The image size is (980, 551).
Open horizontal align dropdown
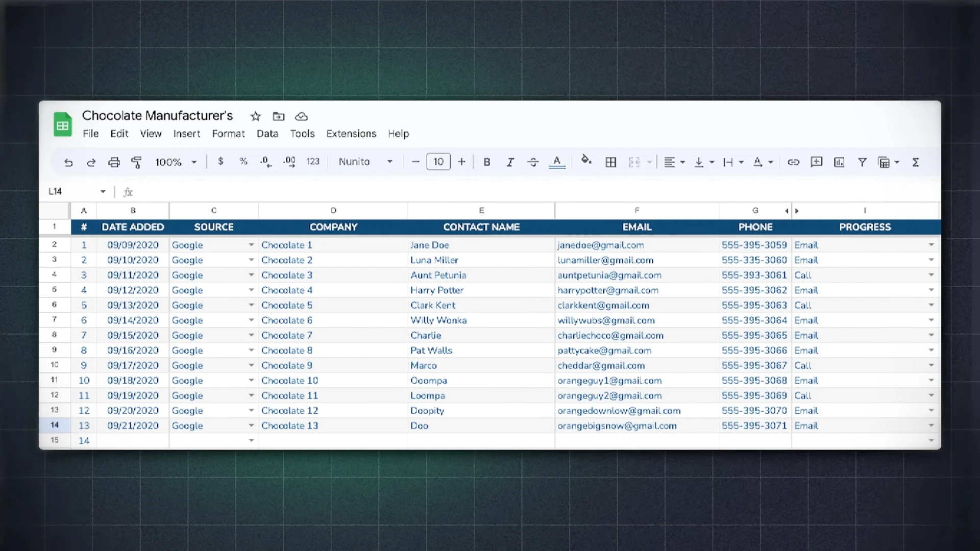click(x=674, y=162)
